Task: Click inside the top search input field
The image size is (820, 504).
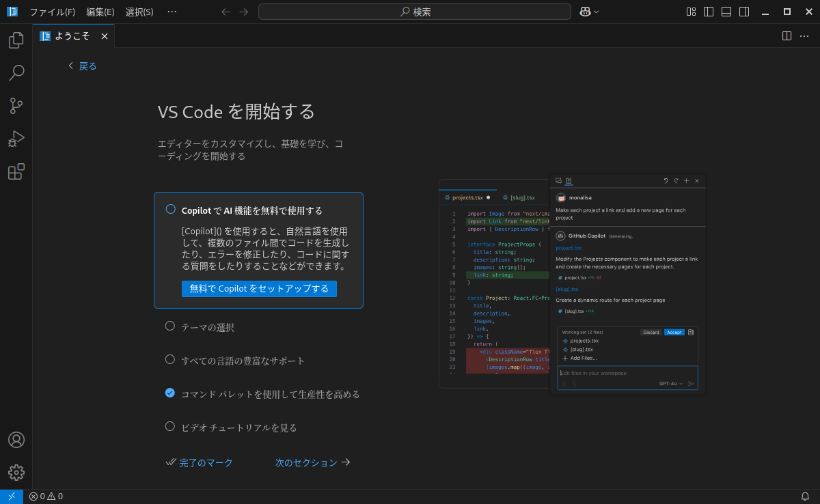Action: click(414, 11)
